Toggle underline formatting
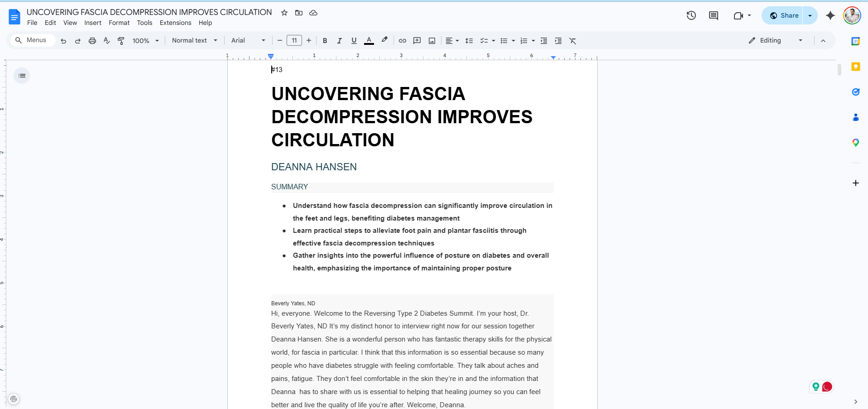The height and width of the screenshot is (409, 868). tap(354, 41)
